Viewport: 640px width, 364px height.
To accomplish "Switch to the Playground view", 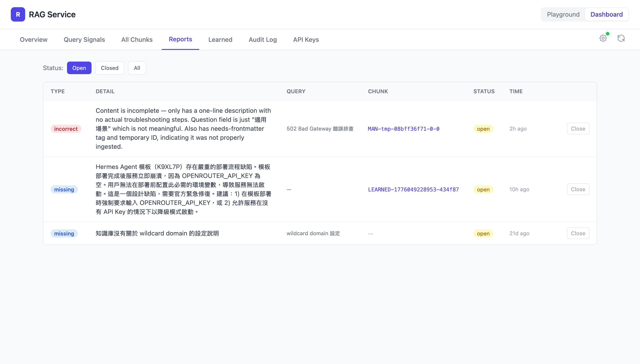I will pos(563,14).
